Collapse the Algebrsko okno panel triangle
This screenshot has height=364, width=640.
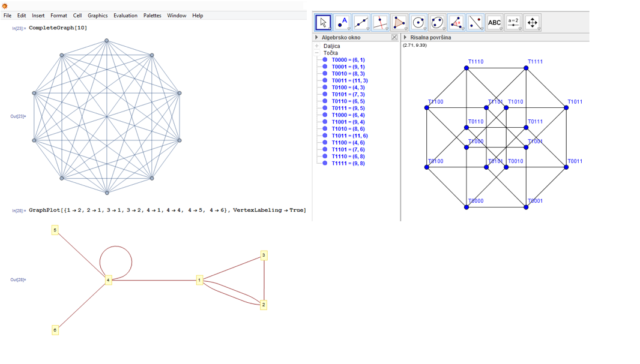point(317,37)
